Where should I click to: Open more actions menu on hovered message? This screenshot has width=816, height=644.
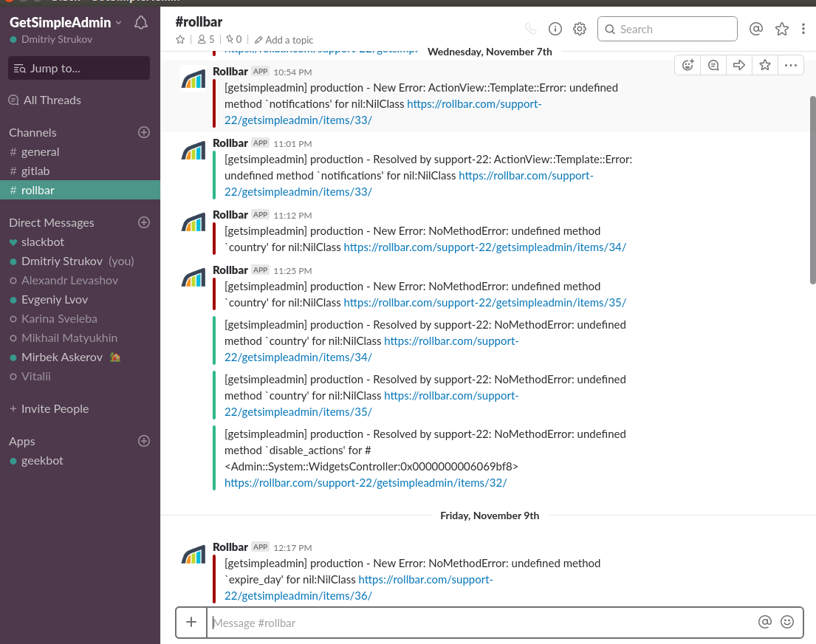(791, 65)
